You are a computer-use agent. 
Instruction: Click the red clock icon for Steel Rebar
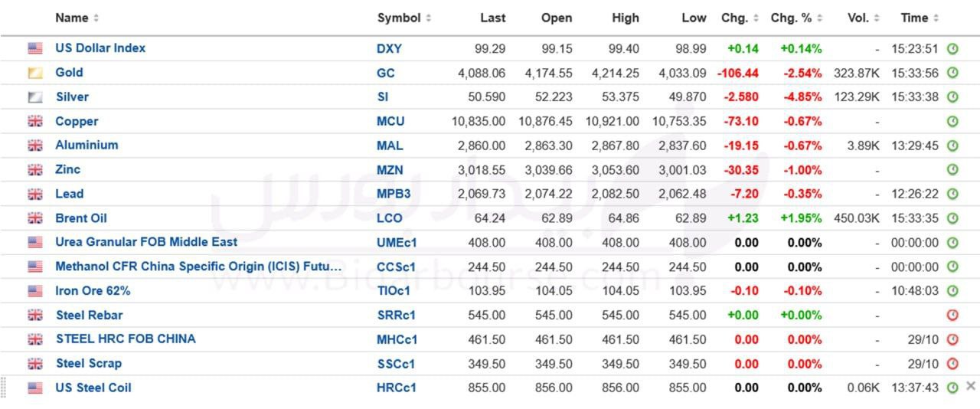[952, 315]
